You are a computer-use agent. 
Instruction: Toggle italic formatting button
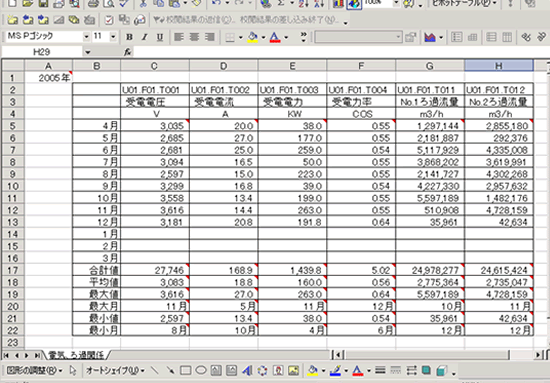(144, 37)
